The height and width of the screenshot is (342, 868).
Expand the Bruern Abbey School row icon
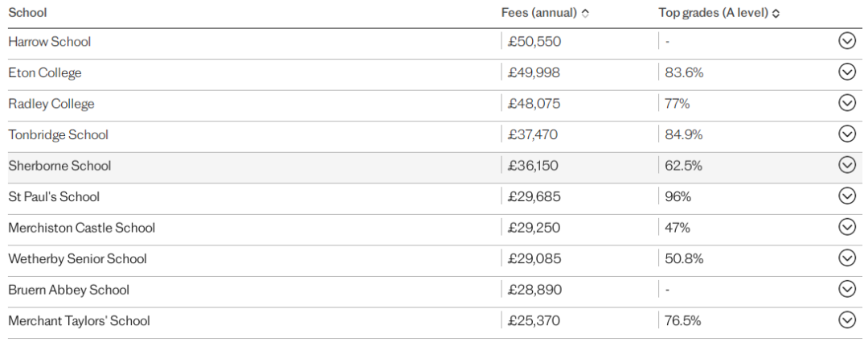(847, 290)
